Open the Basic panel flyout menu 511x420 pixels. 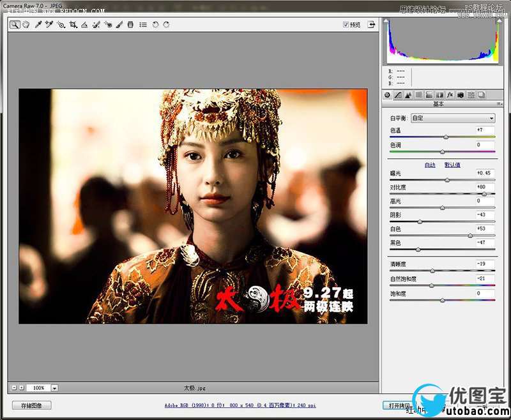pos(500,104)
